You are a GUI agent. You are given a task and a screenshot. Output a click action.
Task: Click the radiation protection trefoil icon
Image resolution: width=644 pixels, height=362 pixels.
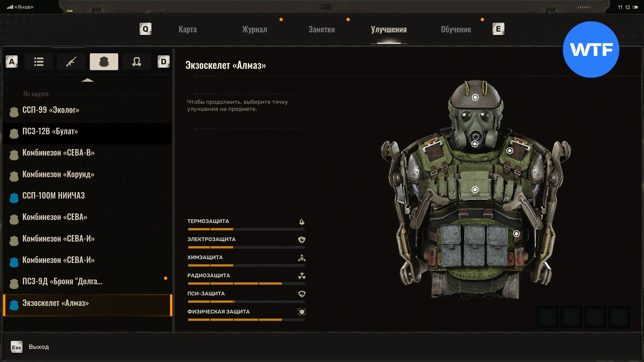pos(302,276)
